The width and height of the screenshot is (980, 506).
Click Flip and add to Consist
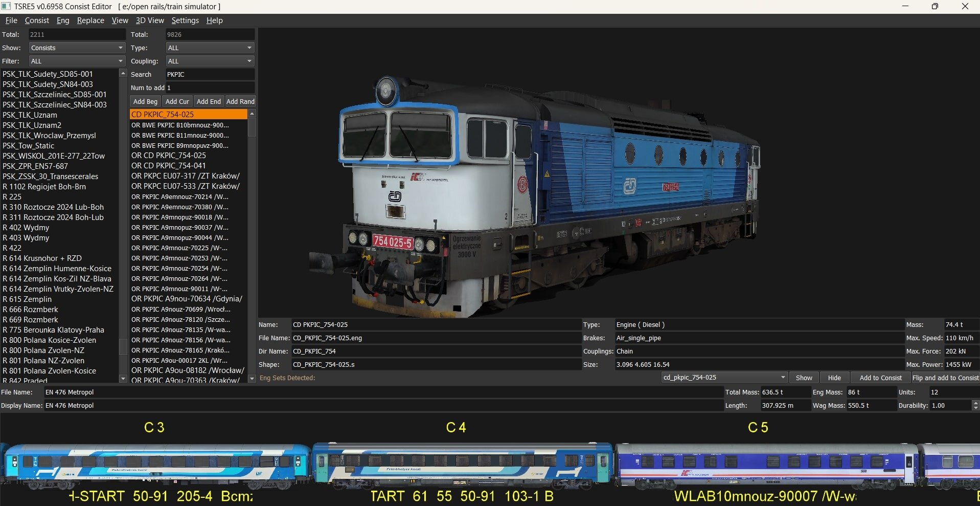pos(945,377)
